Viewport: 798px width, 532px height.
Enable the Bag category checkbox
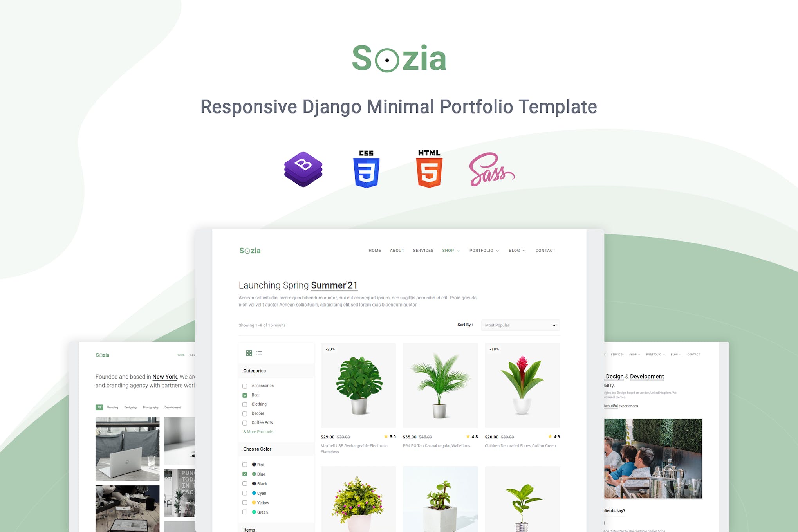point(245,395)
